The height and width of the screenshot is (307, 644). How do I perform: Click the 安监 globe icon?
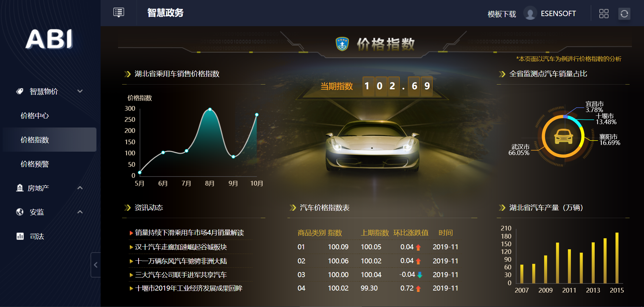tap(19, 212)
